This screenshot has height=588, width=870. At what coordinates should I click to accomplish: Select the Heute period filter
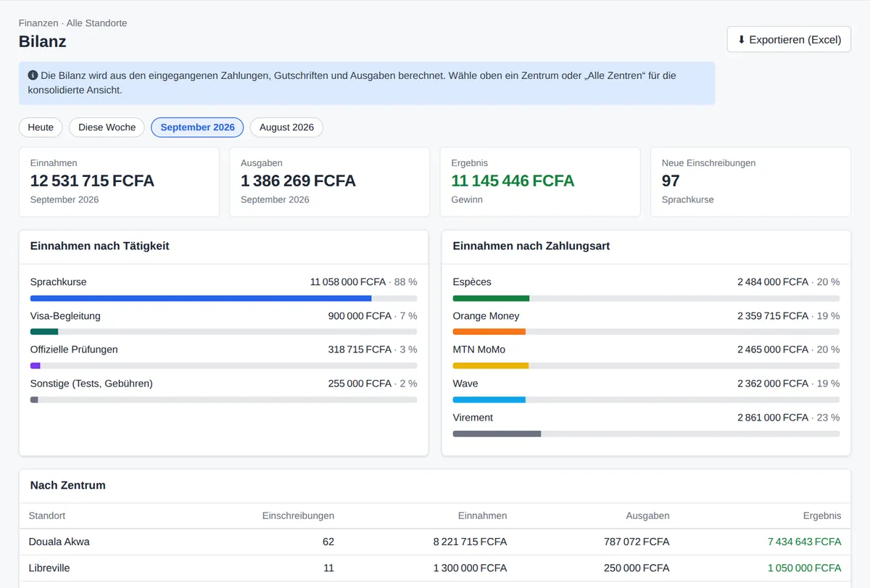click(41, 128)
